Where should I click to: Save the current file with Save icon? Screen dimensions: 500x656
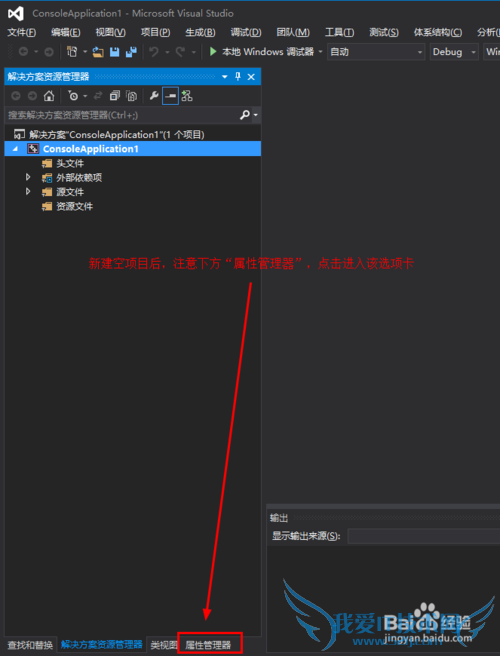(x=115, y=52)
